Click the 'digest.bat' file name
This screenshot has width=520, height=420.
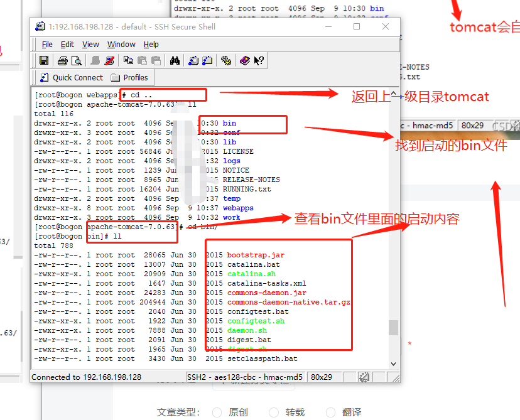coord(249,340)
